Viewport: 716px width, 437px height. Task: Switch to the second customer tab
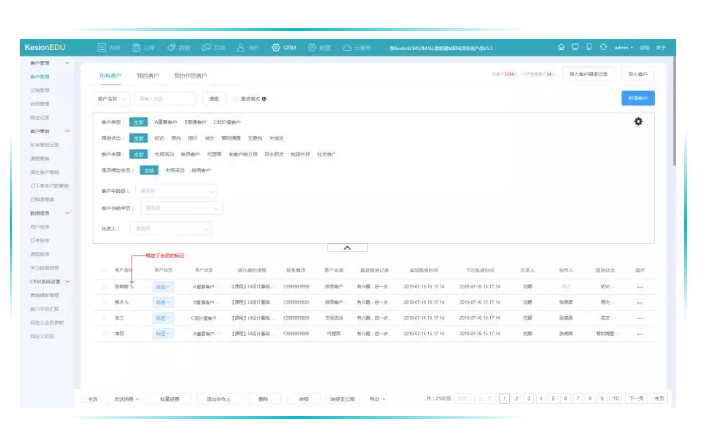(146, 76)
